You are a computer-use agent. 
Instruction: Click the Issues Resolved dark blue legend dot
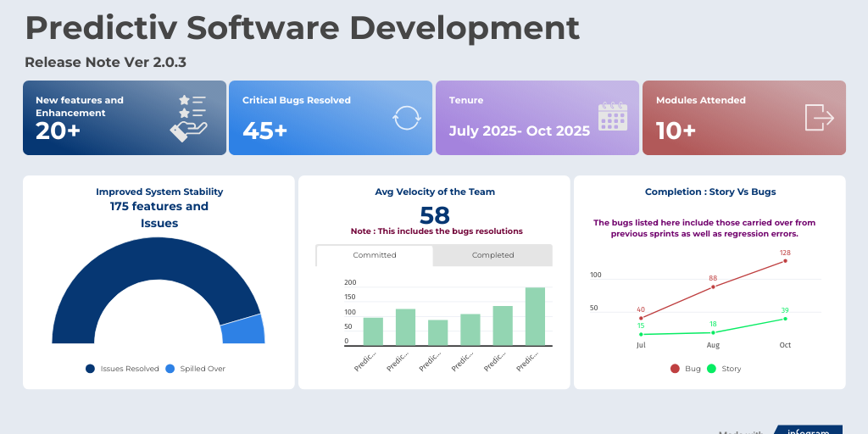(90, 369)
